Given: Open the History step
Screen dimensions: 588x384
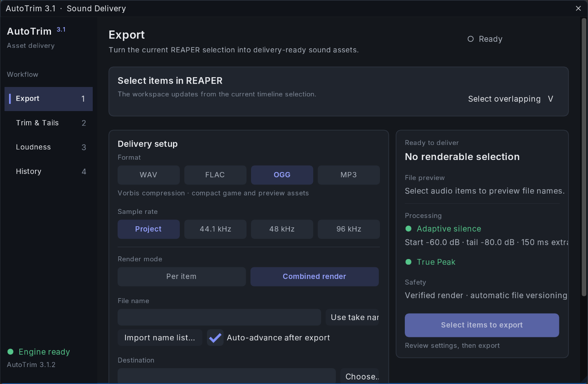Looking at the screenshot, I should (x=49, y=172).
